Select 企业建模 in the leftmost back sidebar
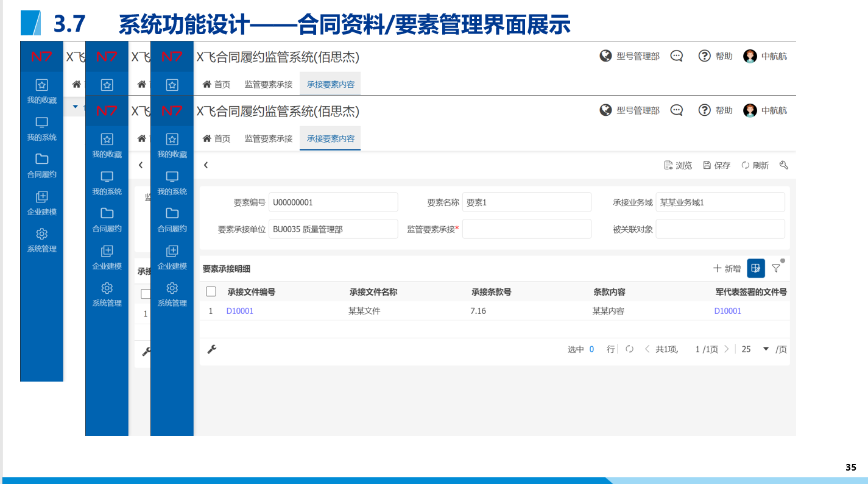This screenshot has height=484, width=868. [41, 202]
